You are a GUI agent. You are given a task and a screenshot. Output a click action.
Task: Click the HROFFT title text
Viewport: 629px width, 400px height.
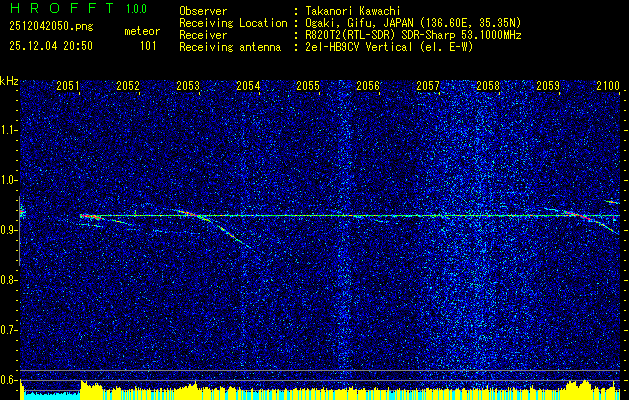tap(61, 8)
